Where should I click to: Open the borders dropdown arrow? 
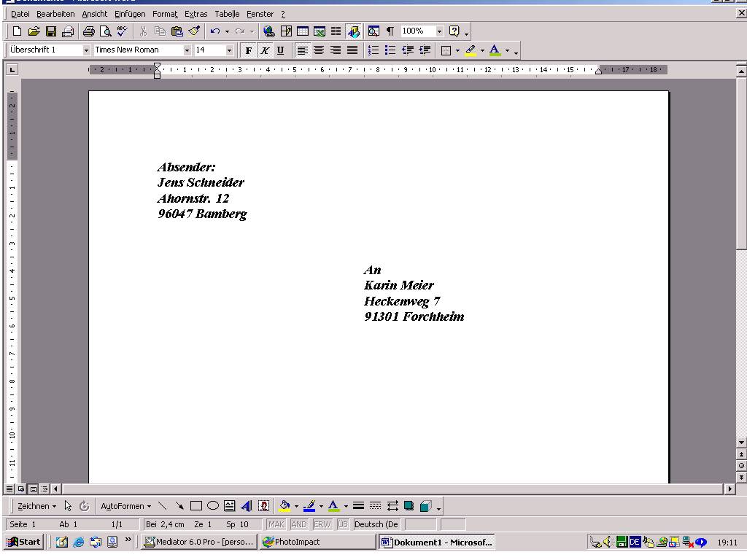pyautogui.click(x=458, y=50)
